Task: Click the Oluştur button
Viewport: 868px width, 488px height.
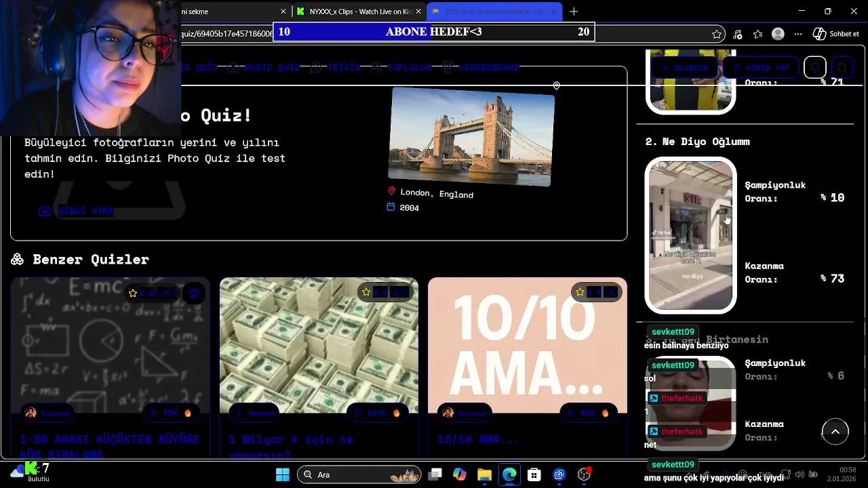Action: pos(684,67)
